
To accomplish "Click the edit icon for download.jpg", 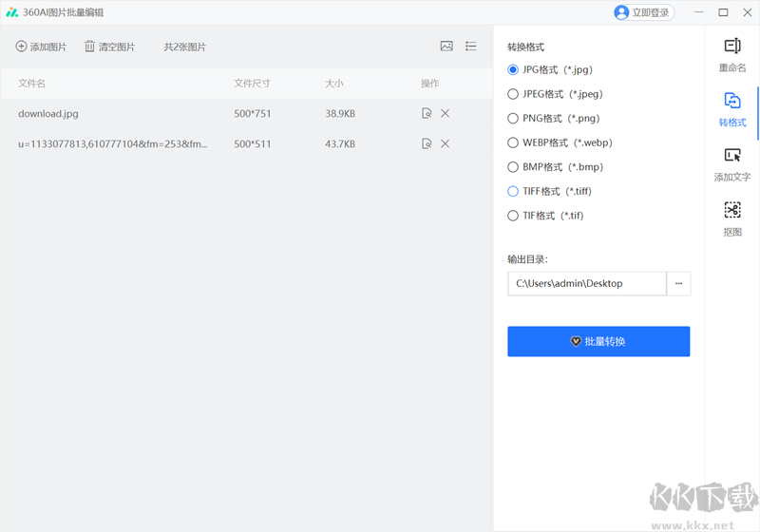I will point(427,114).
